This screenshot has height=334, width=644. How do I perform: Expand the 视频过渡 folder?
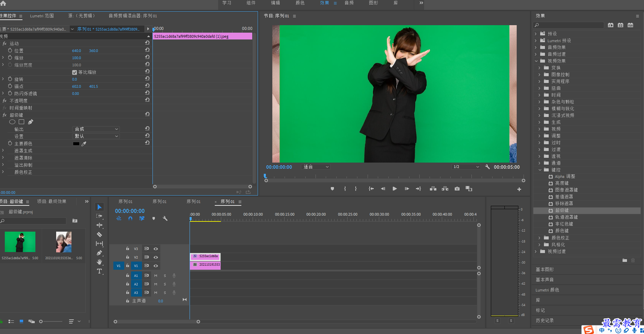point(536,251)
